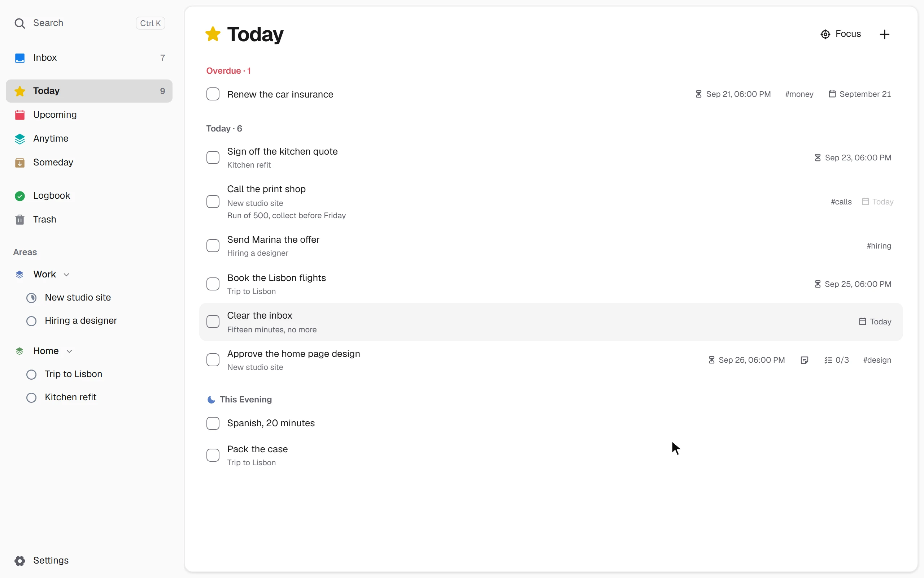Open the Kitchen refit project
Image resolution: width=924 pixels, height=578 pixels.
tap(89, 398)
